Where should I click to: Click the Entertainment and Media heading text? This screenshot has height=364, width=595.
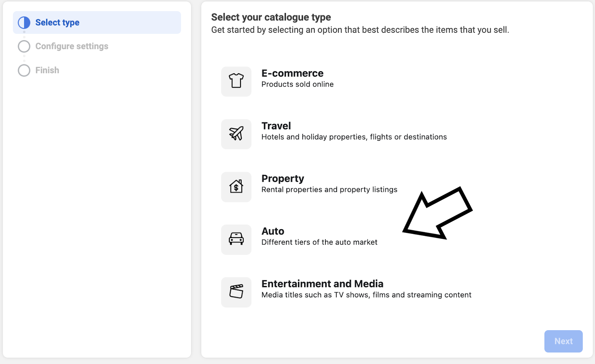point(322,284)
